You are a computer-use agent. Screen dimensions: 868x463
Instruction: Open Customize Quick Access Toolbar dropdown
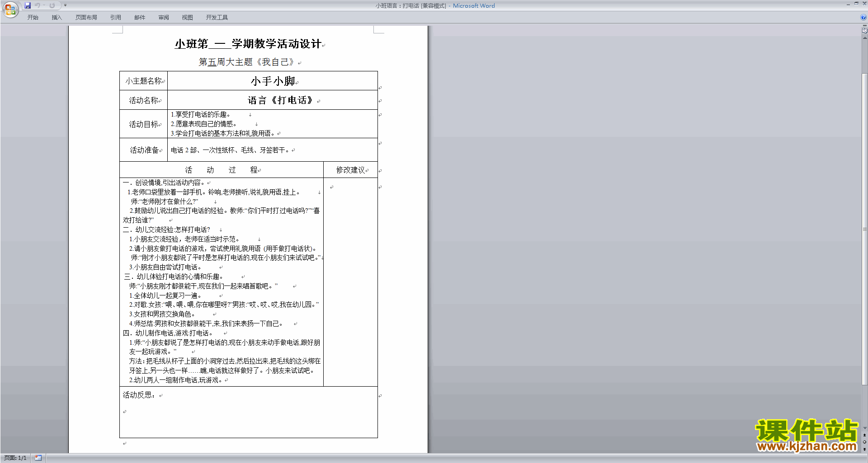click(x=65, y=5)
